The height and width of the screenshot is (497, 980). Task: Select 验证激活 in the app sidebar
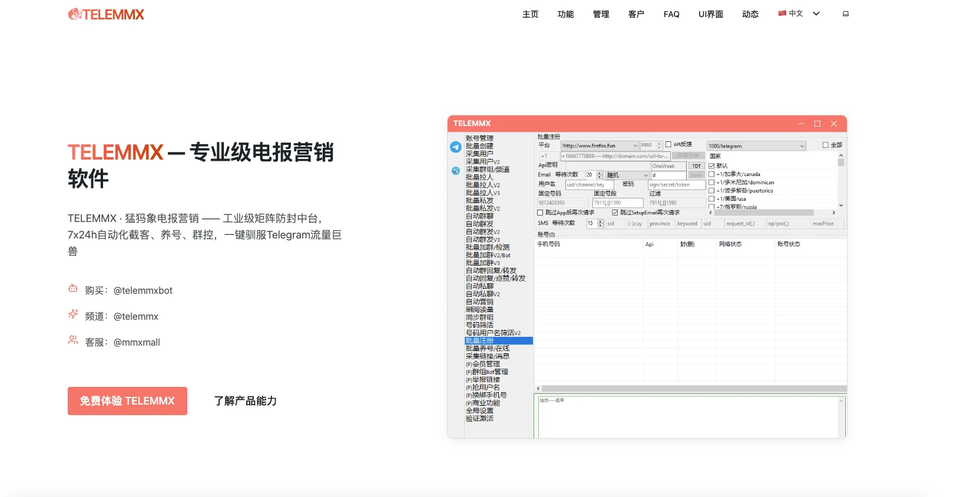point(479,419)
